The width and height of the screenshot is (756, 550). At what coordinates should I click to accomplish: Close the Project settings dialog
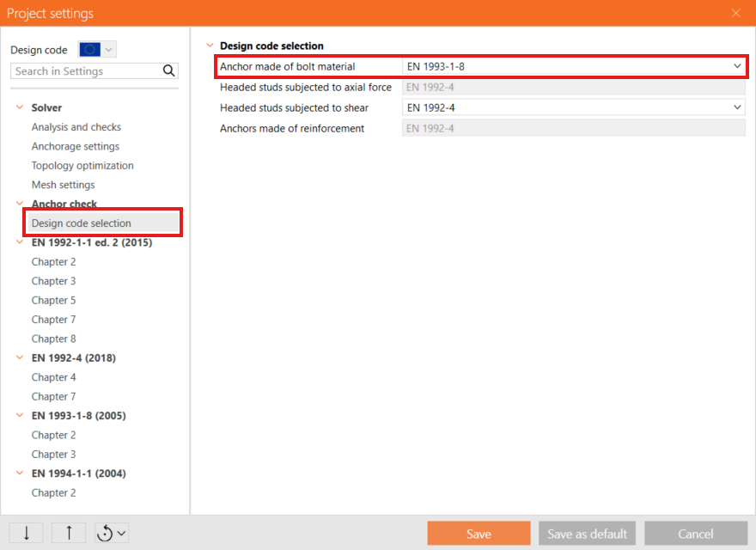(735, 13)
